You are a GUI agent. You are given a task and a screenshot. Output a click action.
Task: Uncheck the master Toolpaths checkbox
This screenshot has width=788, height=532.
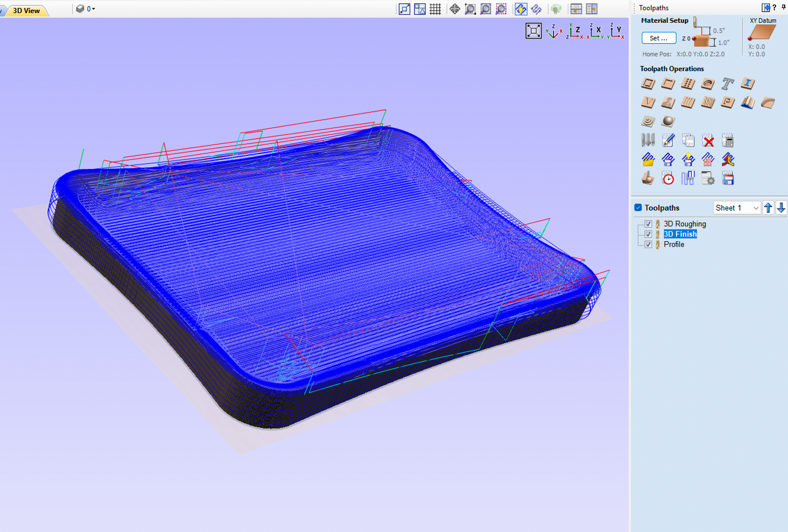click(x=637, y=207)
